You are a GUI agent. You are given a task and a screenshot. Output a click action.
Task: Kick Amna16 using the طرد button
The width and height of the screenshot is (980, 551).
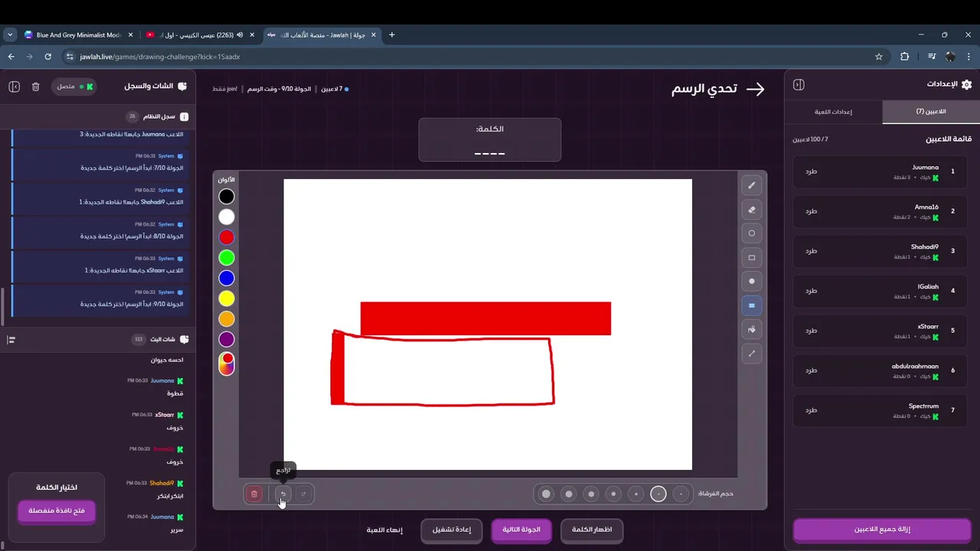811,211
